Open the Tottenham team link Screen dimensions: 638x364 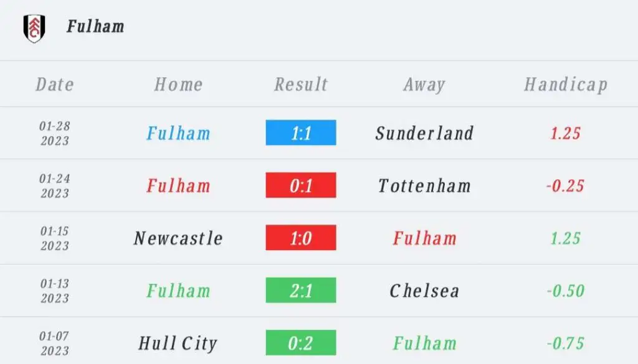point(424,185)
